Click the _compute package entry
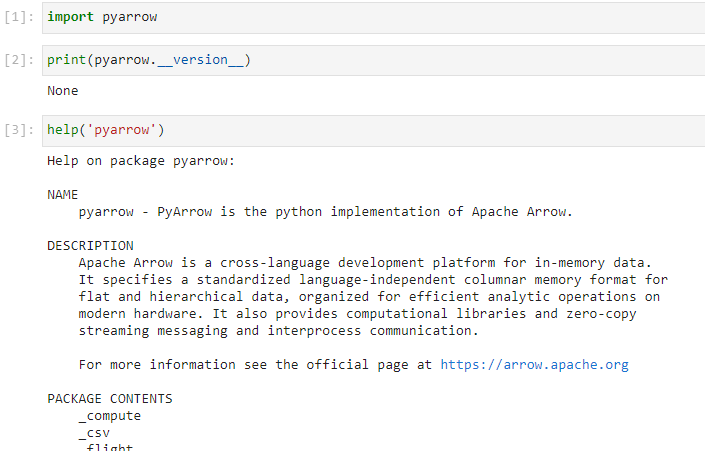705x451 pixels. tap(110, 415)
